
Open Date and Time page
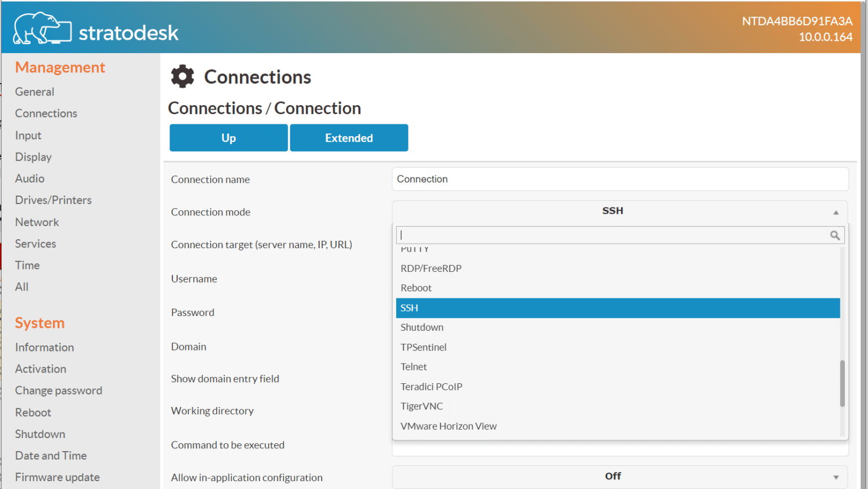pyautogui.click(x=51, y=456)
